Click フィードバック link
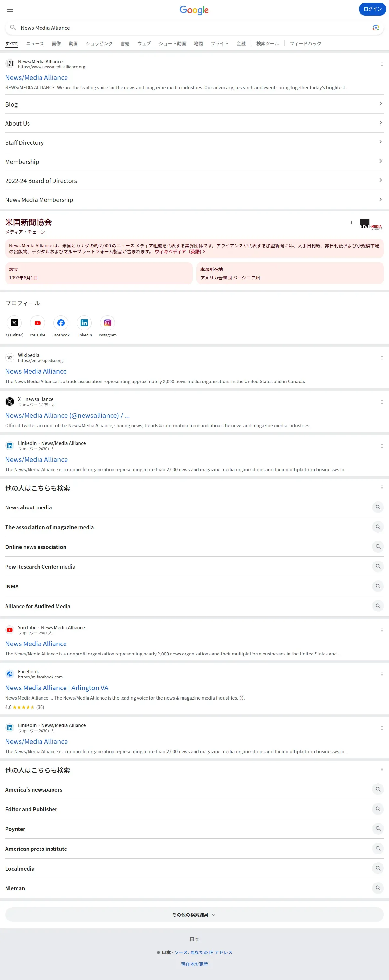This screenshot has height=980, width=389. pyautogui.click(x=305, y=44)
